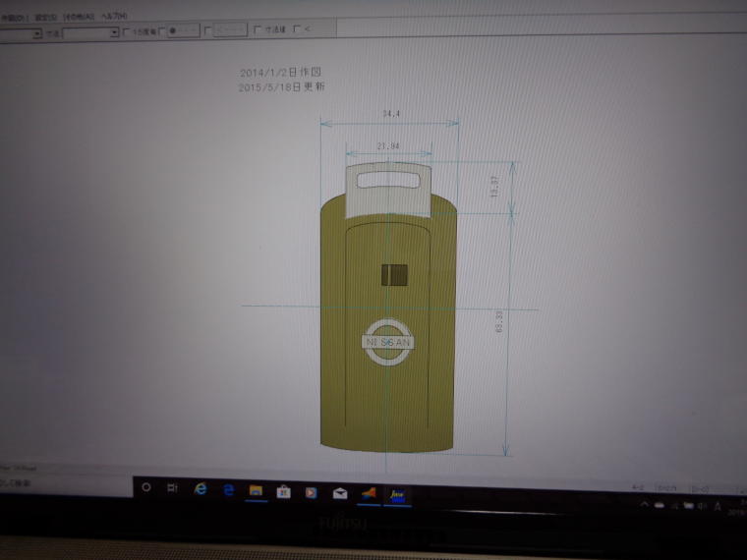Expand the leftmost control bar dropdown arrow
Screen dimensions: 747x560
[x=36, y=33]
